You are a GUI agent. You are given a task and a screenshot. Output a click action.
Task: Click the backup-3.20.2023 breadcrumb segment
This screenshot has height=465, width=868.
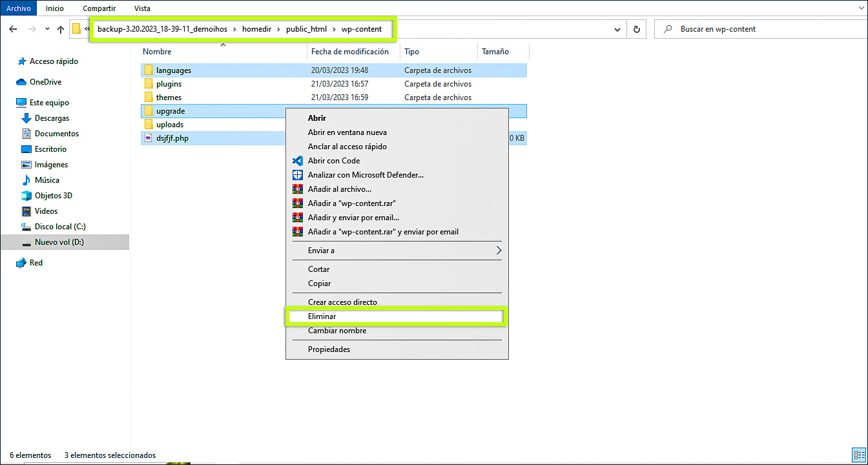pos(162,29)
